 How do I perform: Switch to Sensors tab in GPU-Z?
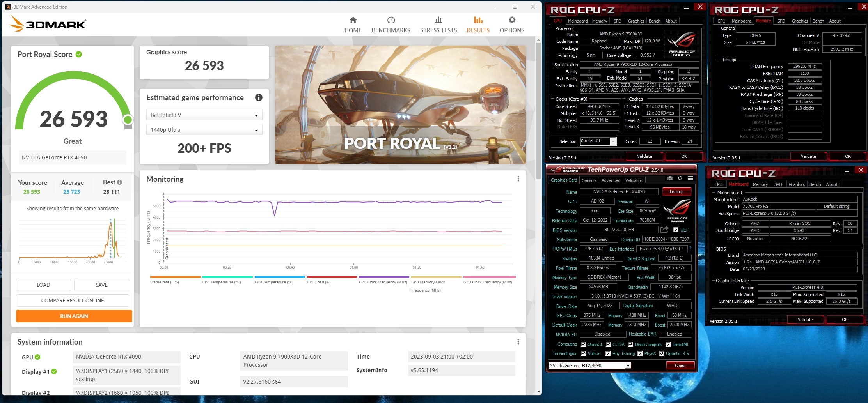coord(589,180)
